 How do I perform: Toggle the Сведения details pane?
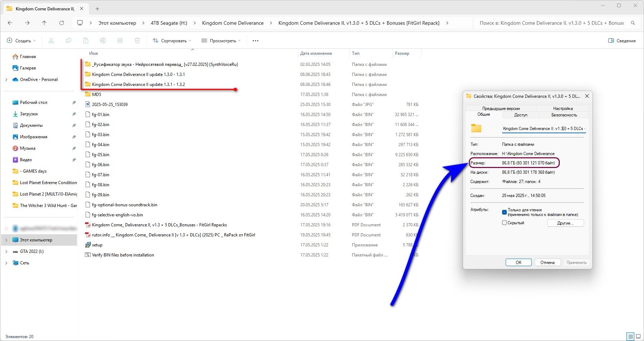[x=622, y=41]
